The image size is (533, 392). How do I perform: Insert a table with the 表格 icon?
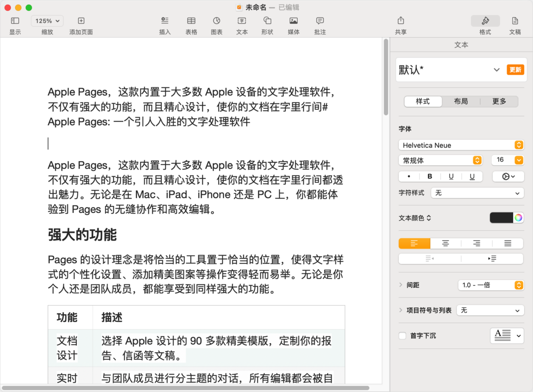coord(192,21)
